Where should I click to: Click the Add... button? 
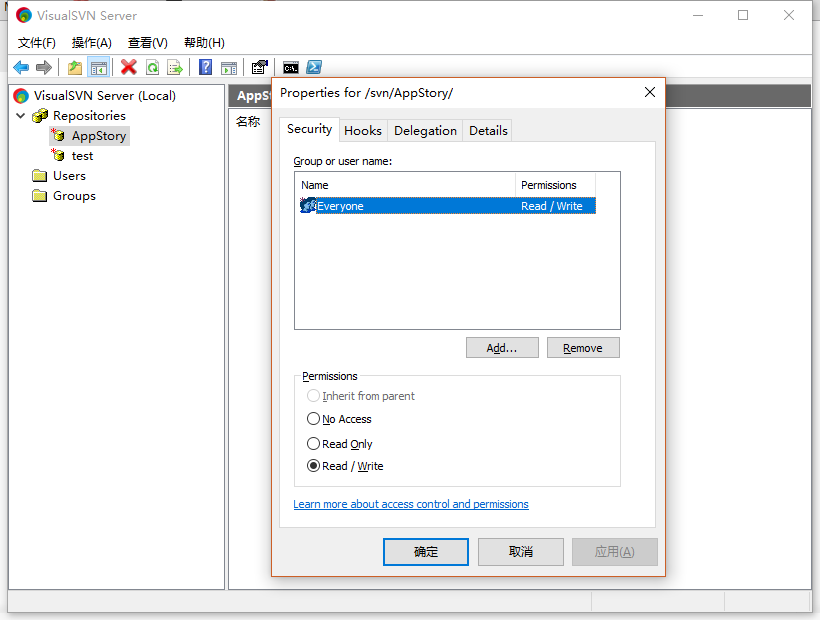(x=502, y=348)
